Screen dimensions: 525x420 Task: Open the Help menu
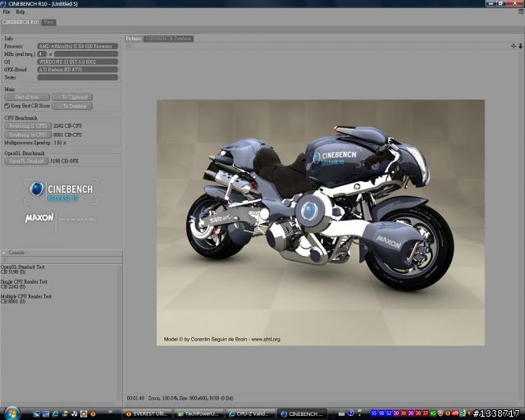coord(20,12)
